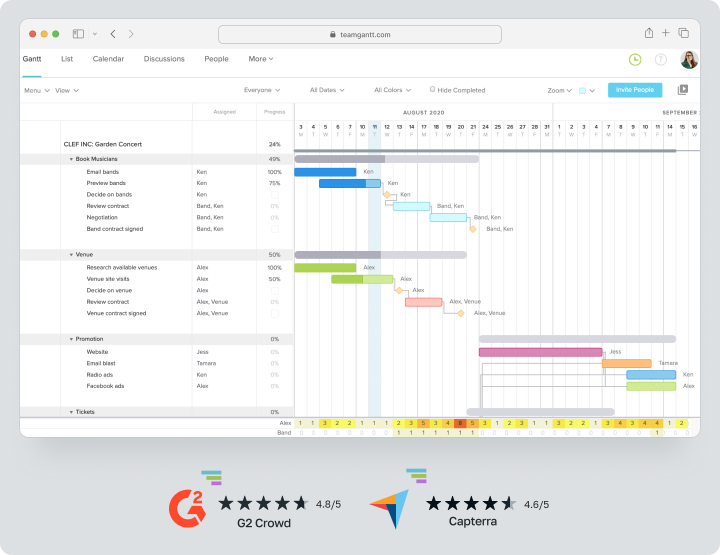Image resolution: width=720 pixels, height=555 pixels.
Task: Switch to the List tab
Action: (x=67, y=59)
